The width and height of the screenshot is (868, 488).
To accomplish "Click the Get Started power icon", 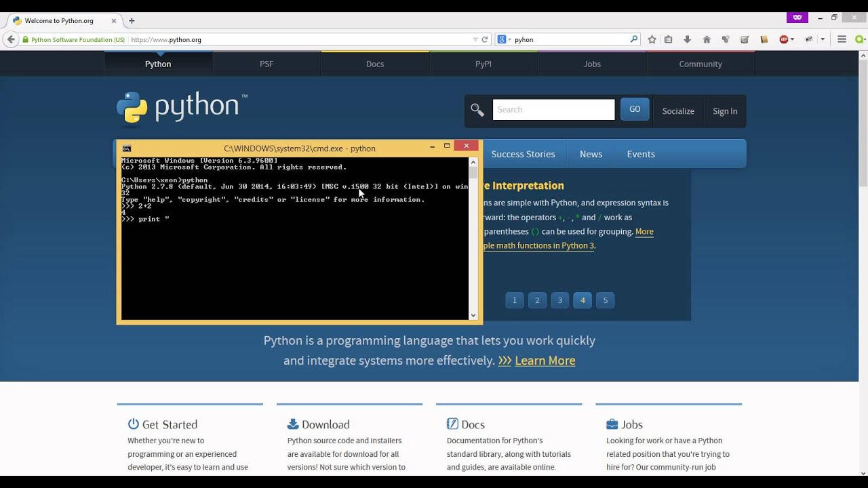I will pos(134,424).
